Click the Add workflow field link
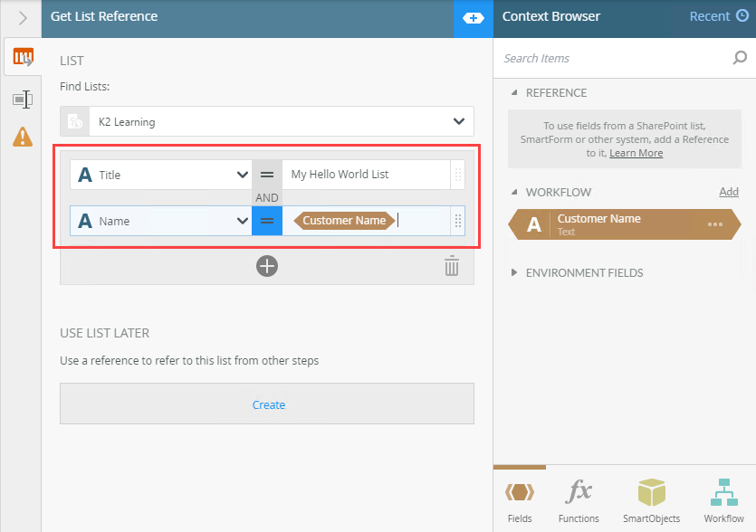This screenshot has width=756, height=532. click(728, 192)
